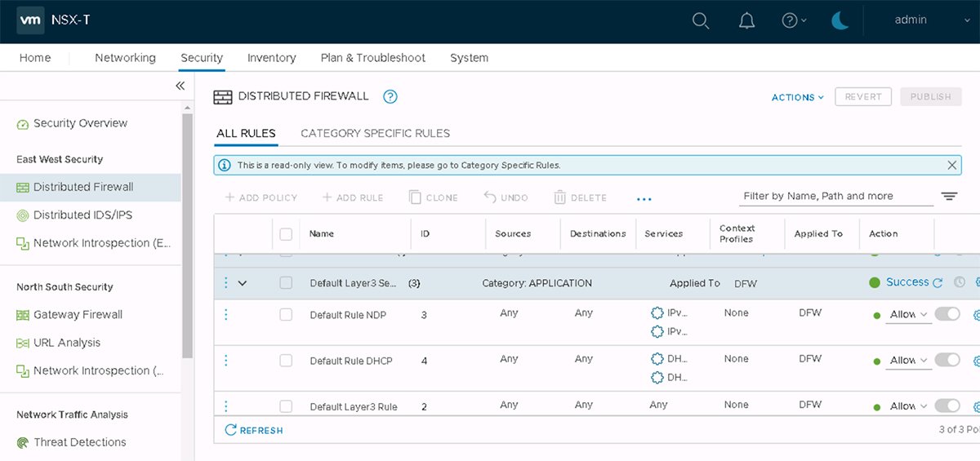Open the Actions dropdown menu
Viewport: 980px width, 461px height.
797,97
